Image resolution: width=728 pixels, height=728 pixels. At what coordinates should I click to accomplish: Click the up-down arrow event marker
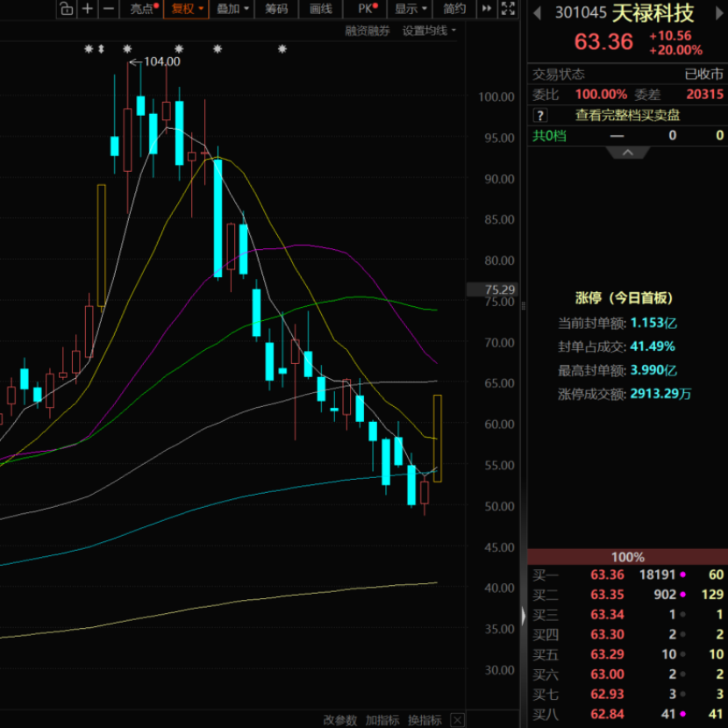coord(101,49)
